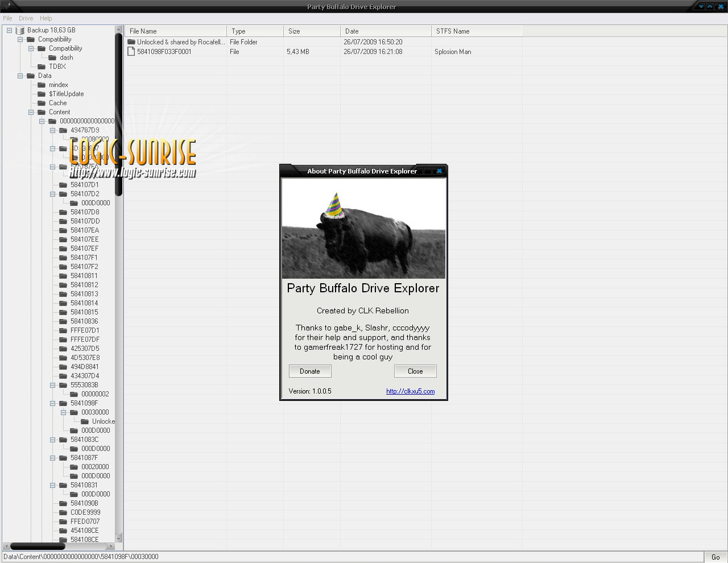
Task: Open the clkxu5.com link
Action: [x=410, y=391]
